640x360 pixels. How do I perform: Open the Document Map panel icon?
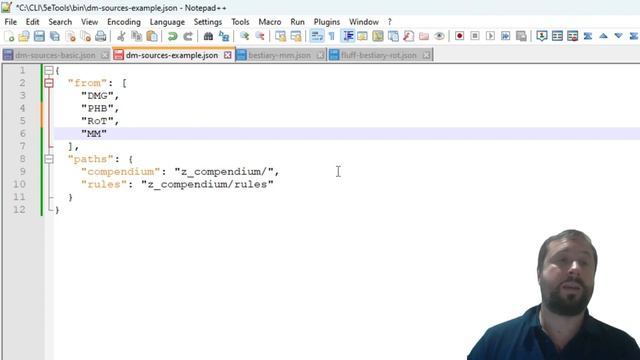coord(378,36)
